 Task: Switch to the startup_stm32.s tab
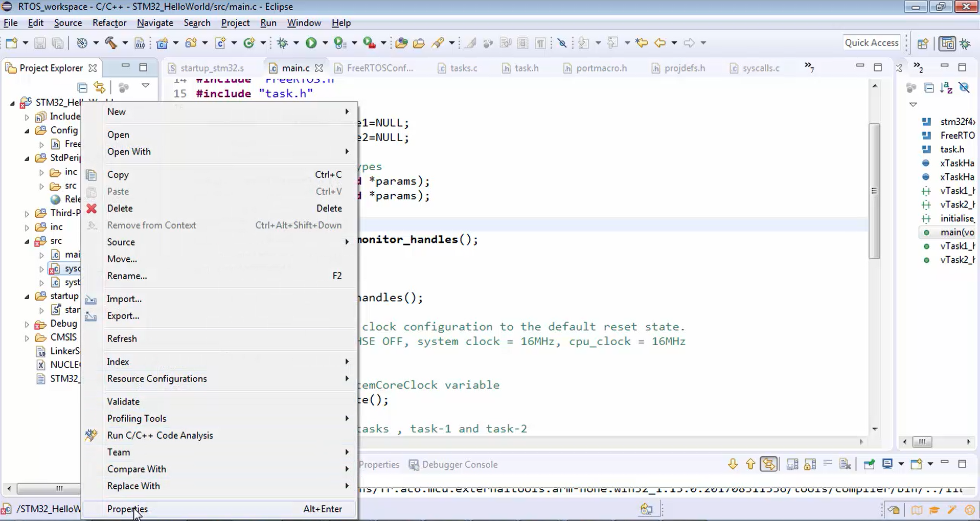[206, 68]
